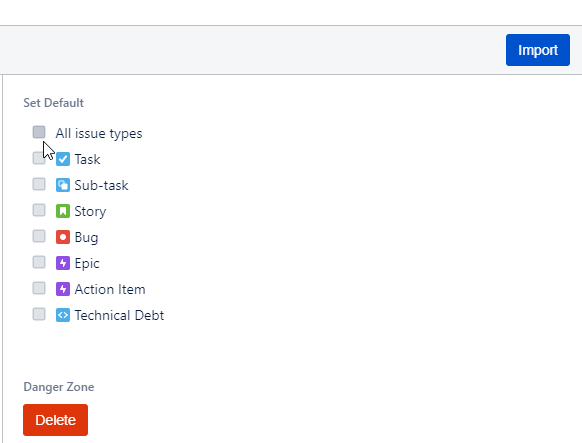This screenshot has width=582, height=443.
Task: Click the Technical Debt code icon
Action: pyautogui.click(x=63, y=315)
